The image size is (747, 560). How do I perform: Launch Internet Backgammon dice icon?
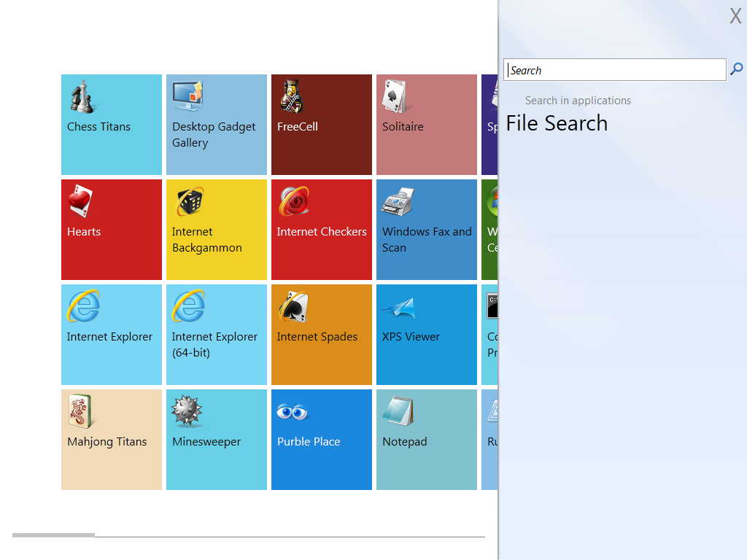[189, 201]
